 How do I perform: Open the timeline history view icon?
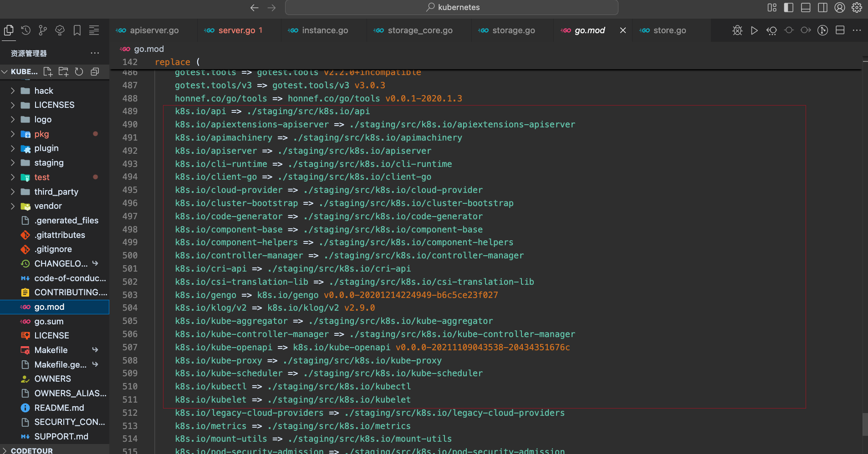click(26, 30)
